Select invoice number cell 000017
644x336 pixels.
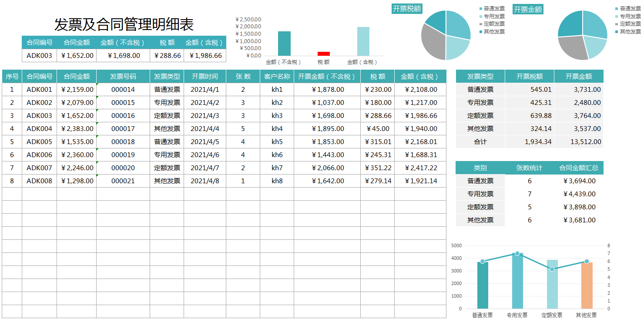point(123,128)
